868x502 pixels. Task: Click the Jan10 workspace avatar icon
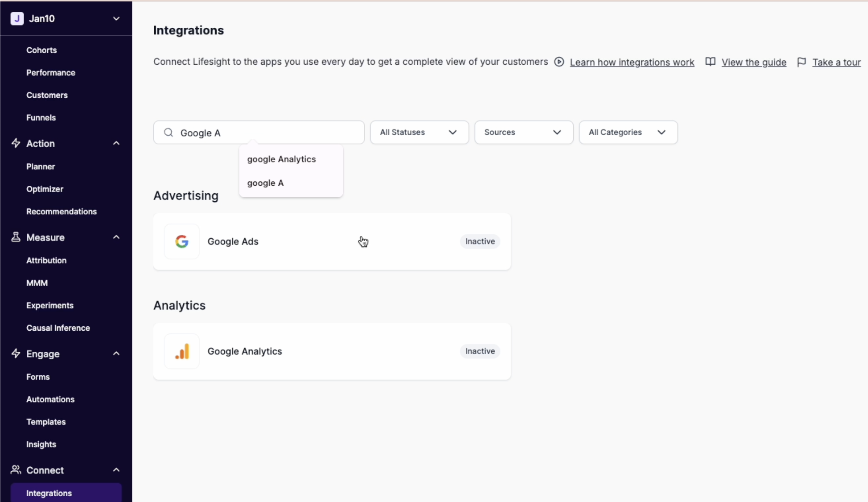pos(17,18)
